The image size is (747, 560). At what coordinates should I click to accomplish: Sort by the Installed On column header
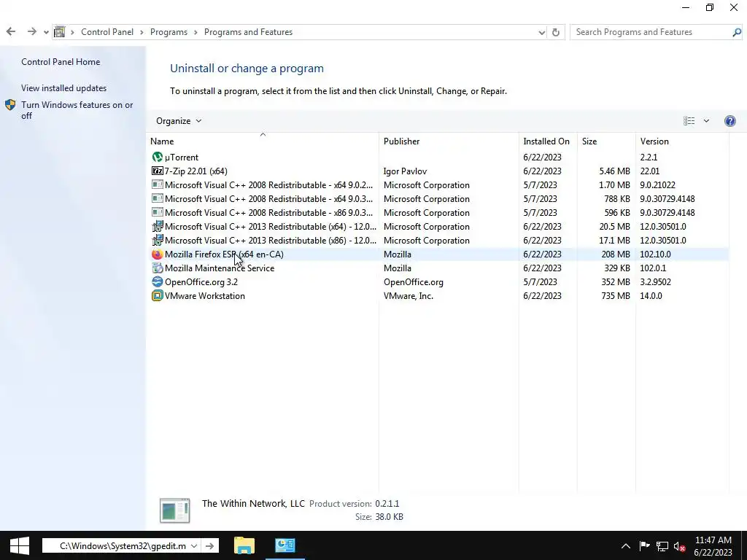click(x=548, y=141)
